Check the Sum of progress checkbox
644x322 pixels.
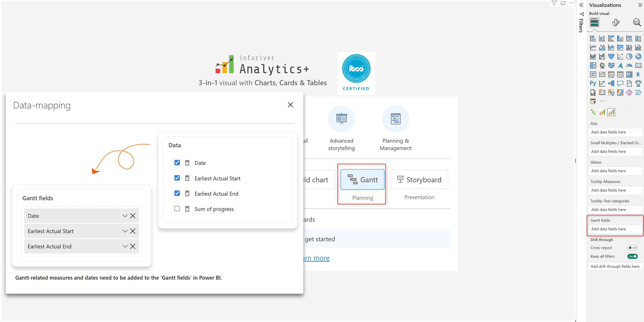tap(177, 209)
